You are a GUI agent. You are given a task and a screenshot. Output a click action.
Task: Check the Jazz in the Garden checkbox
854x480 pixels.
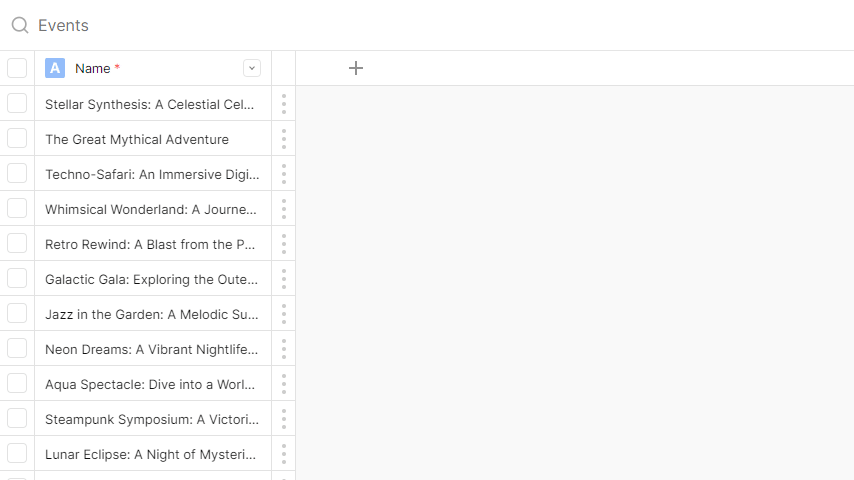tap(17, 313)
